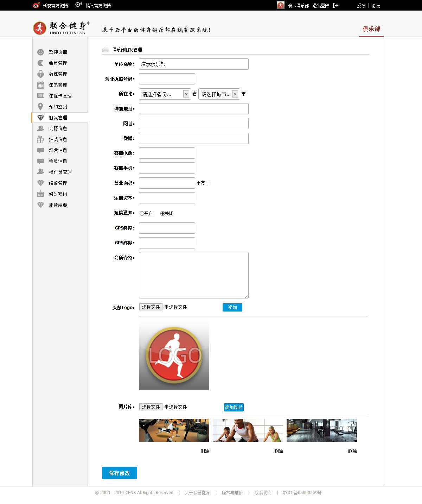
Task: Open 抽奖信息 via the gift icon
Action: [x=40, y=139]
